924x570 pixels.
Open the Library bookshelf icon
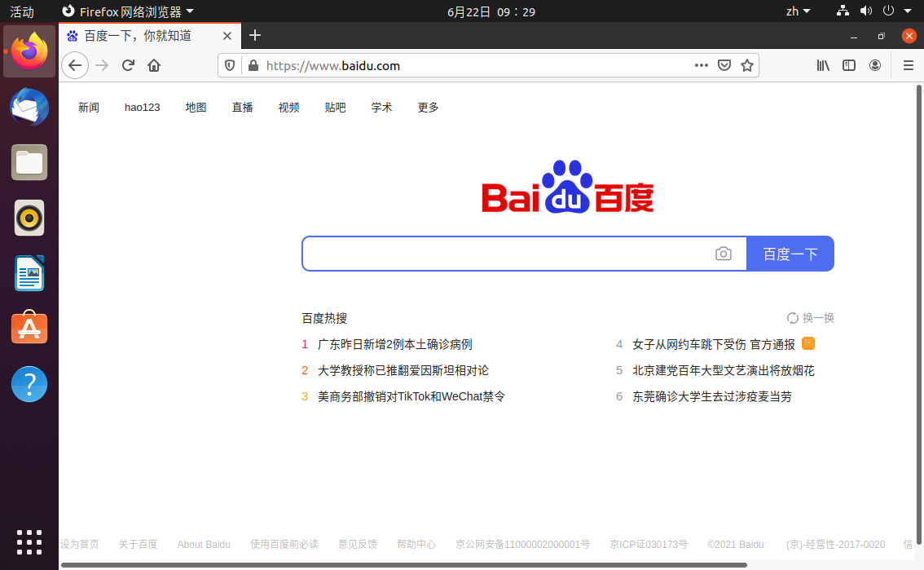(x=823, y=65)
